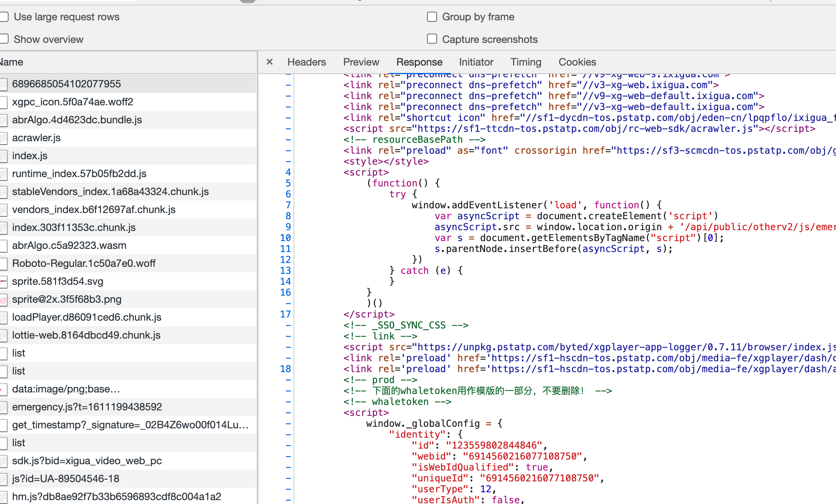Click the script file icon next to acrawler.js
This screenshot has width=836, height=504.
4,138
